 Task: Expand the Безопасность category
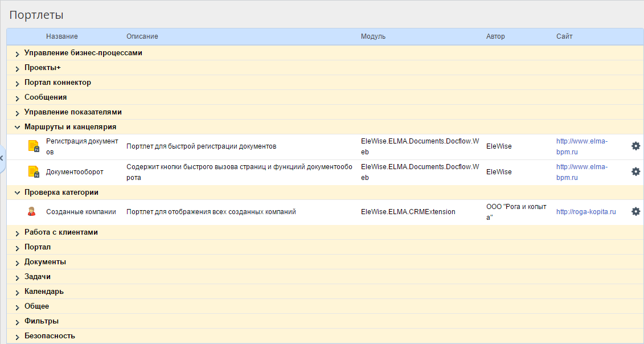point(18,337)
